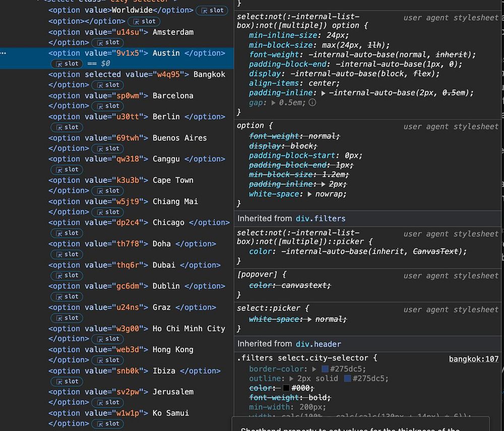
Task: Follow the div.filters inherited-from link
Action: click(x=321, y=219)
